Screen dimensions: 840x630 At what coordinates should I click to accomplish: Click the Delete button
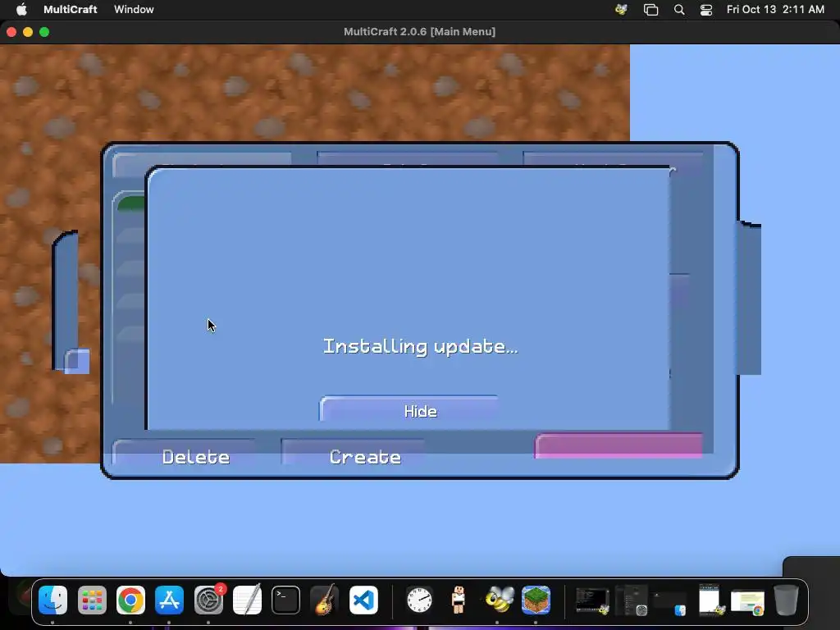point(195,456)
